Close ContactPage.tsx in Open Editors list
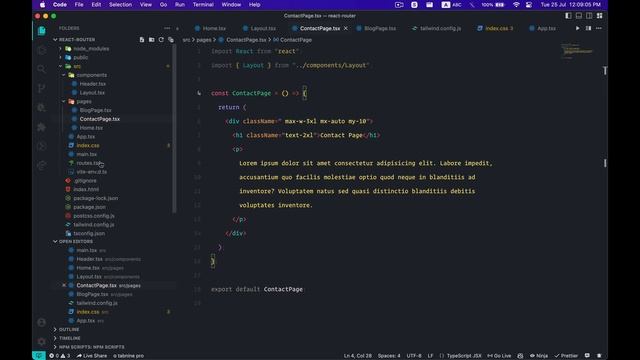Screen dimensions: 640x360 click(64, 285)
